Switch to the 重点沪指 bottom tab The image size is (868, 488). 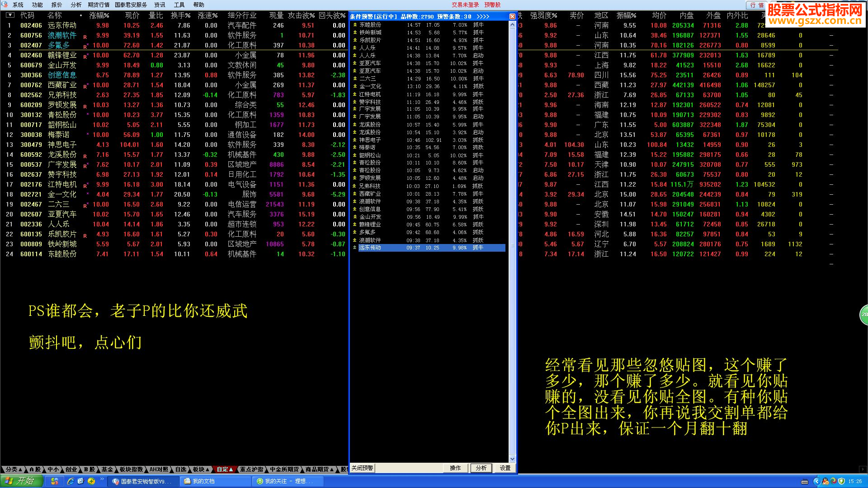tap(251, 469)
